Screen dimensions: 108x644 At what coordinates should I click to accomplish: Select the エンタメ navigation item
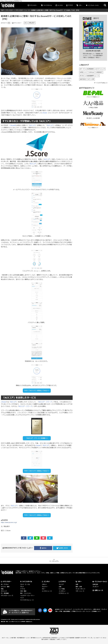click(x=59, y=5)
